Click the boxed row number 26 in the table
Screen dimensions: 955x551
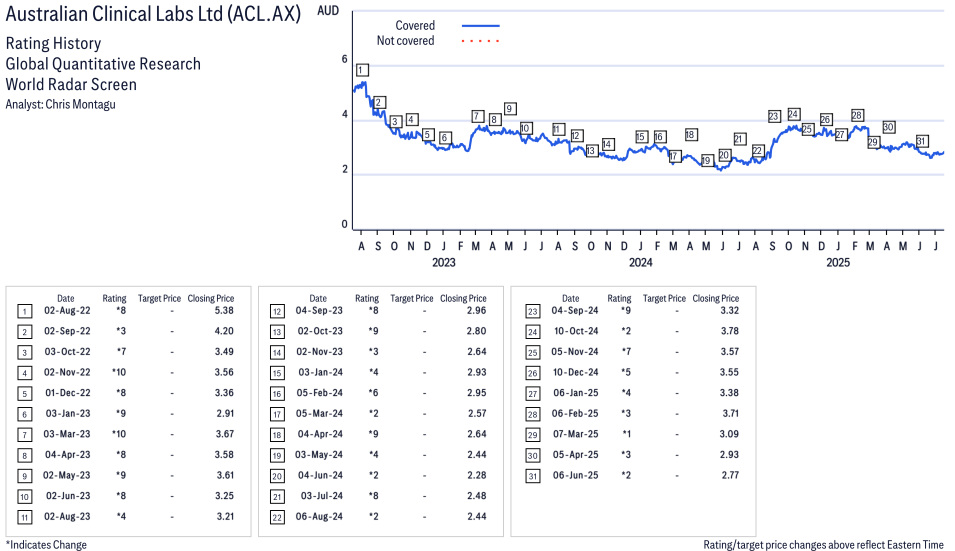pos(532,374)
